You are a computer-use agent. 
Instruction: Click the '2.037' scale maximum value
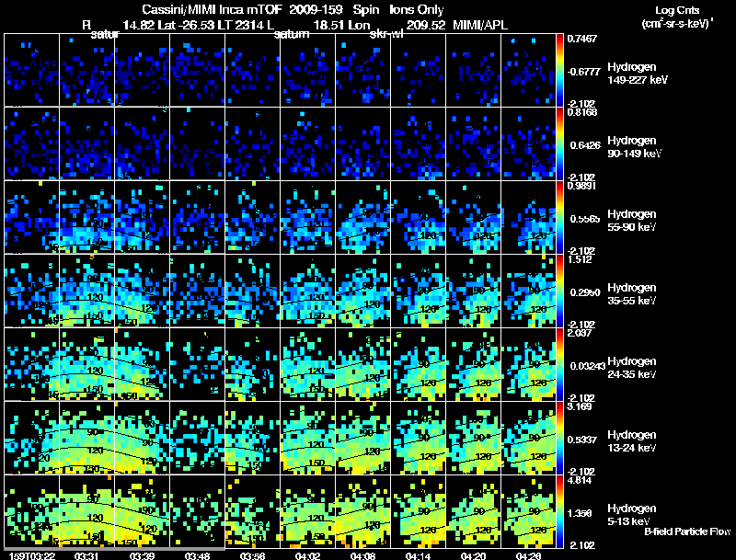pos(580,333)
